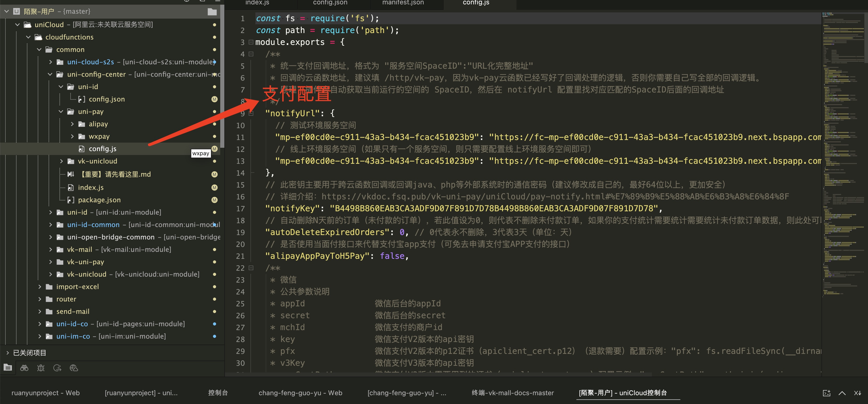Open 【重要】请先看这里.md file

[115, 174]
